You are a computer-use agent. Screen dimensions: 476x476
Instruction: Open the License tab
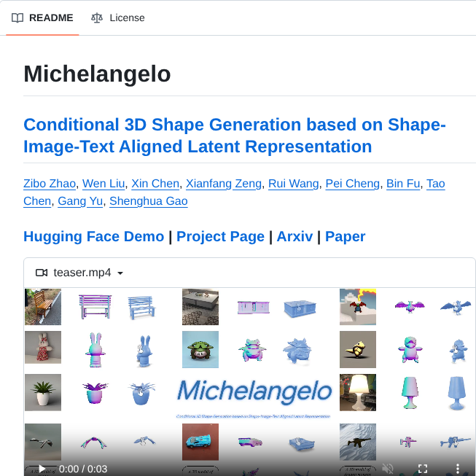click(118, 18)
